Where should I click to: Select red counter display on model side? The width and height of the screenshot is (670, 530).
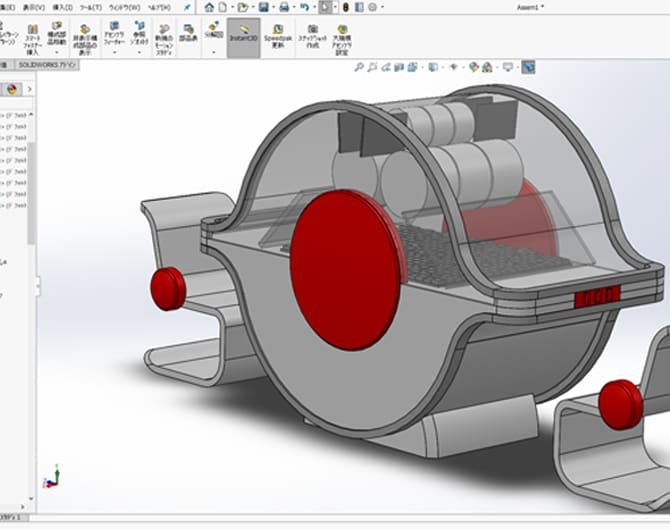pyautogui.click(x=597, y=295)
